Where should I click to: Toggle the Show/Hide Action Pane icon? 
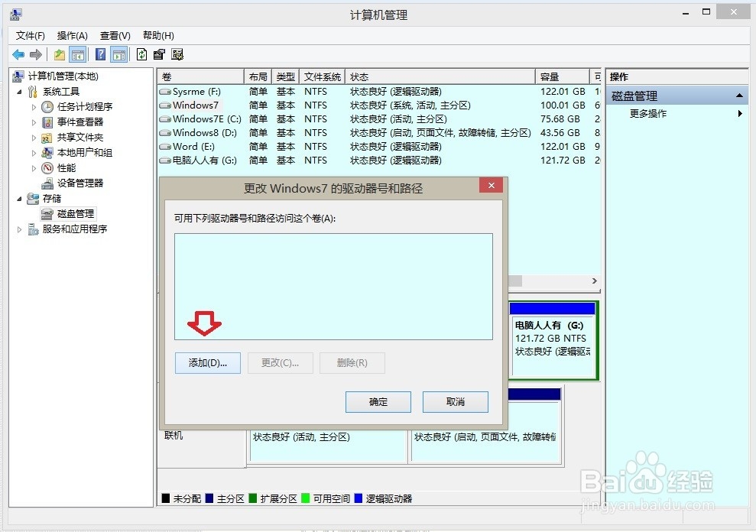[x=119, y=54]
